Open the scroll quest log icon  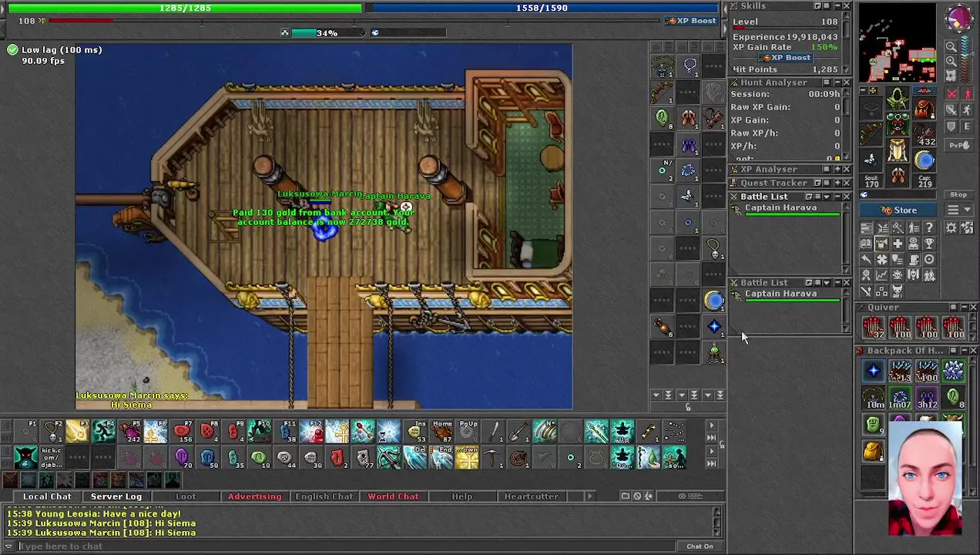coord(913,259)
